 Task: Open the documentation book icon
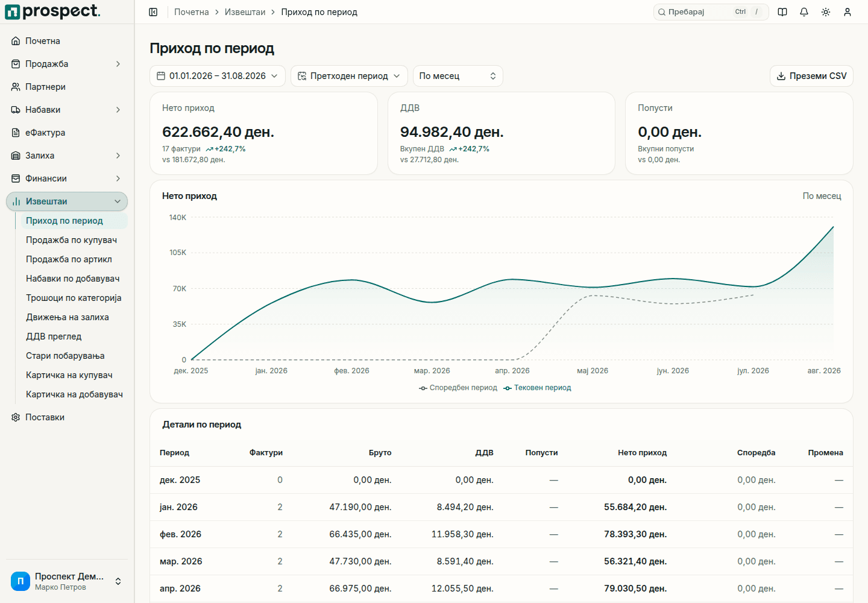(x=782, y=12)
